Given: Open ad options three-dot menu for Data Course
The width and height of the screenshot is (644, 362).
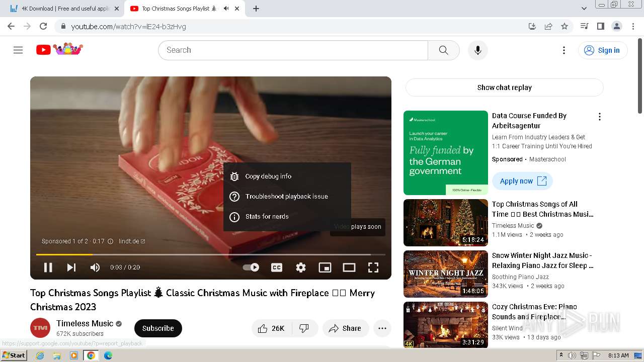Looking at the screenshot, I should (x=599, y=117).
